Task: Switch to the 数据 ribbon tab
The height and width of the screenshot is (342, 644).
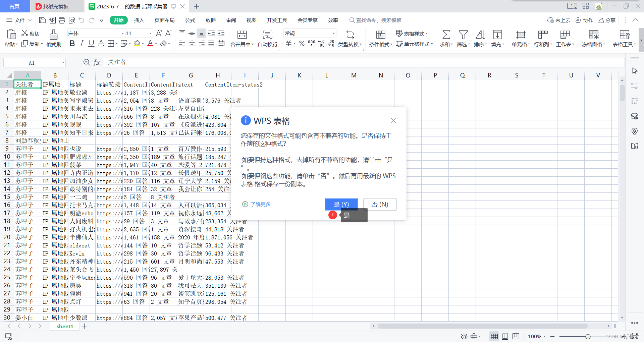Action: 210,20
